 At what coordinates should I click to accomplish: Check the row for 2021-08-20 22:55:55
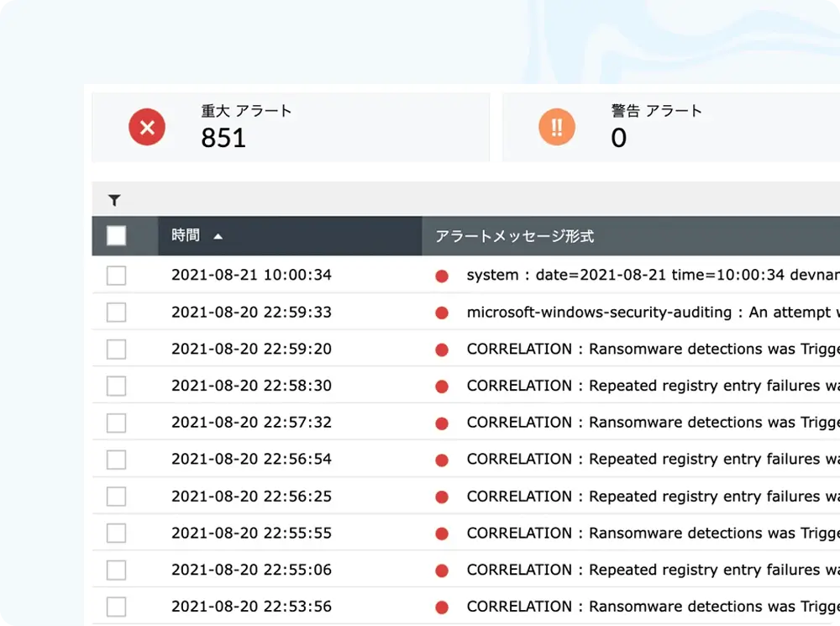pos(116,534)
